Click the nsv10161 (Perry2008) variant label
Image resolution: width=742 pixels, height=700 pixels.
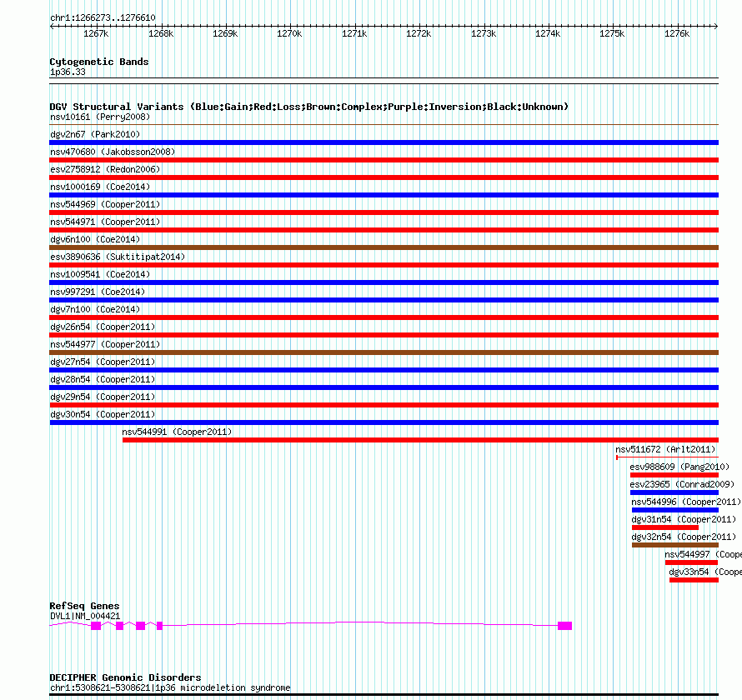pyautogui.click(x=99, y=117)
